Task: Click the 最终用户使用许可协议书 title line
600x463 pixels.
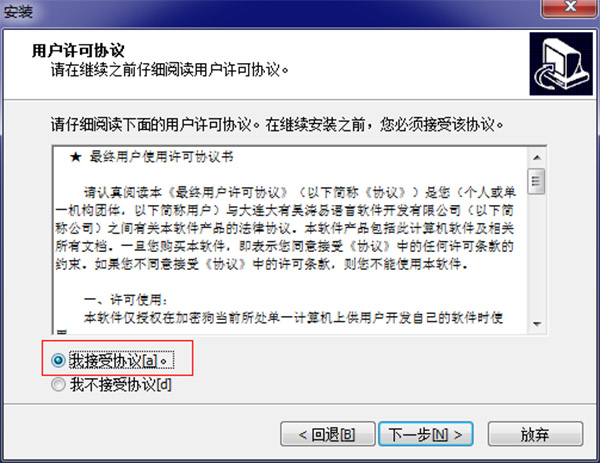Action: pyautogui.click(x=161, y=157)
